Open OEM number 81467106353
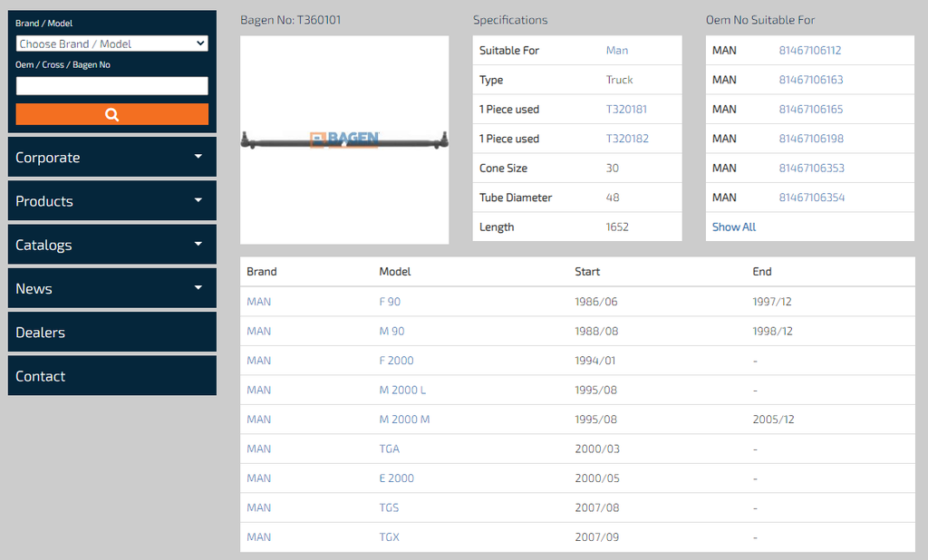The image size is (928, 560). pos(811,169)
